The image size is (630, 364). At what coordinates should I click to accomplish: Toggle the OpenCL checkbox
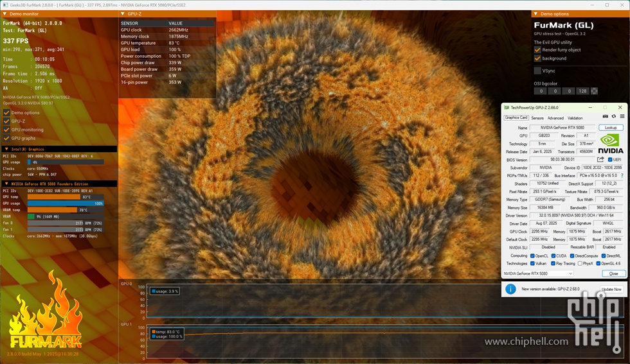coord(532,256)
